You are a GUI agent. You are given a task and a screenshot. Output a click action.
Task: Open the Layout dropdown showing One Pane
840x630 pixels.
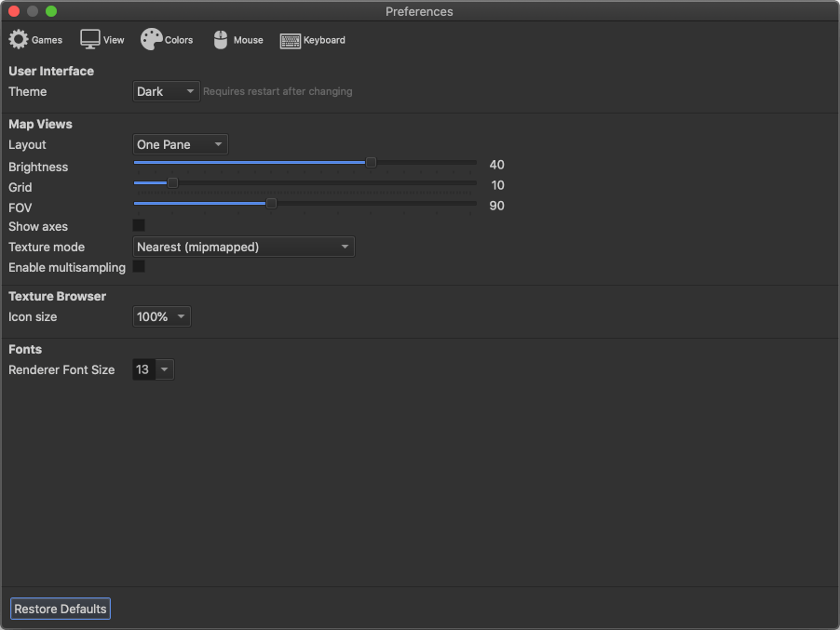pyautogui.click(x=180, y=144)
